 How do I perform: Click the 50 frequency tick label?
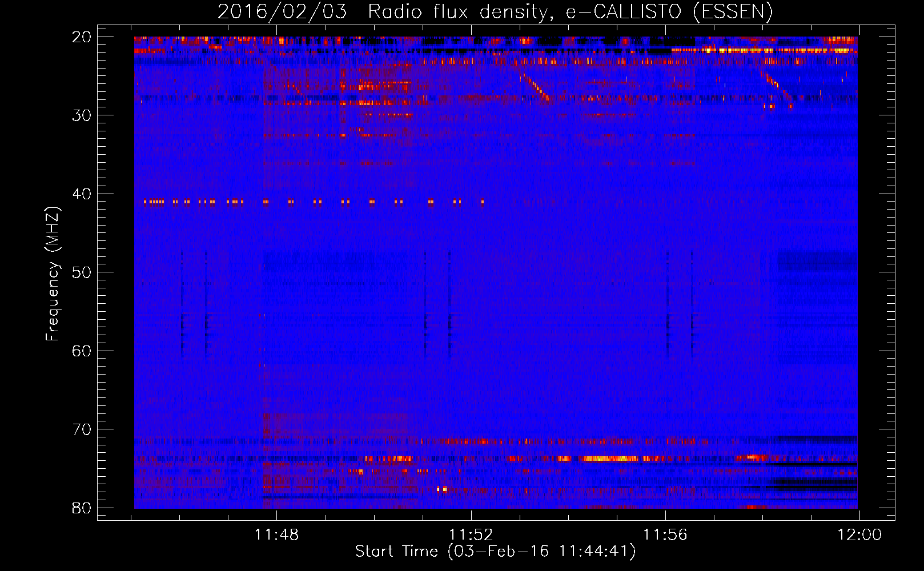coord(82,272)
